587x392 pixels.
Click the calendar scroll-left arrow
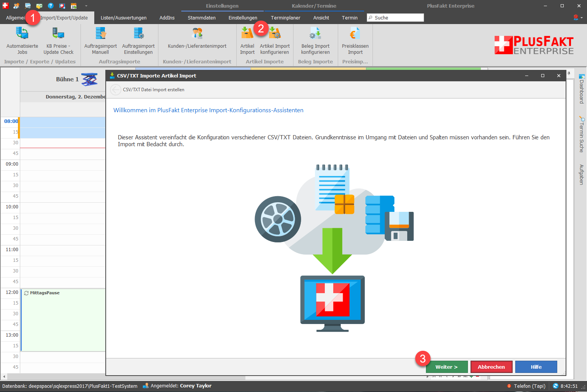[x=4, y=377]
